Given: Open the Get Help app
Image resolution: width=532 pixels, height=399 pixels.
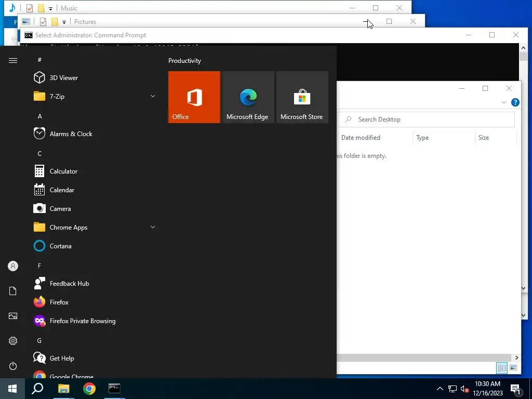Looking at the screenshot, I should click(95, 358).
